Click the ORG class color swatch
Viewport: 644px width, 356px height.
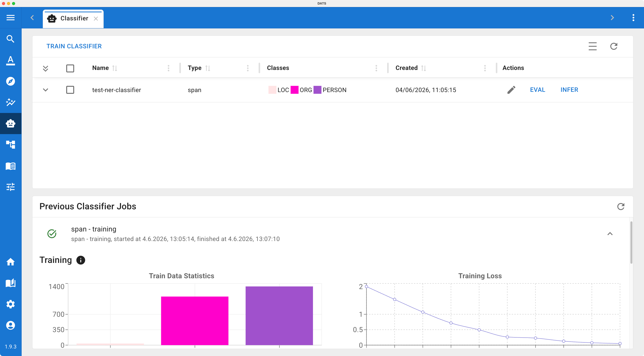294,90
